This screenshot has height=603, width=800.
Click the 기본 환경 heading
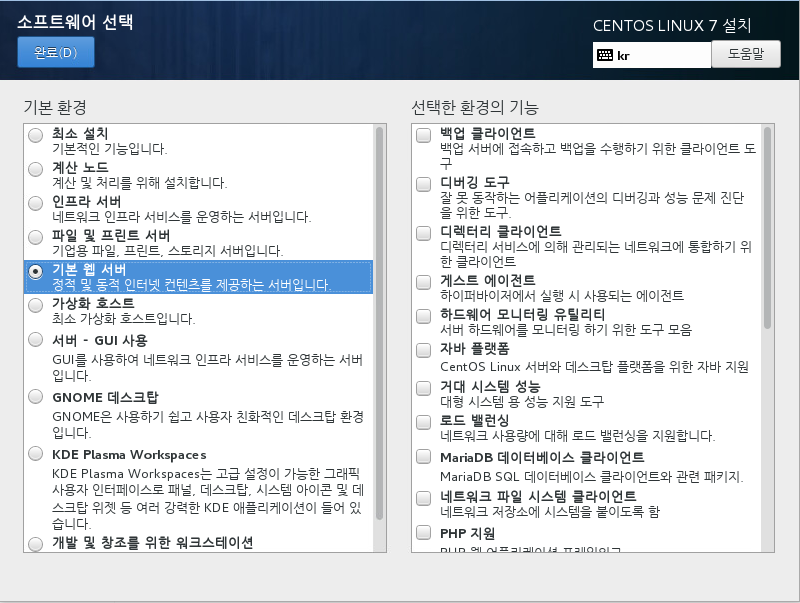(55, 107)
